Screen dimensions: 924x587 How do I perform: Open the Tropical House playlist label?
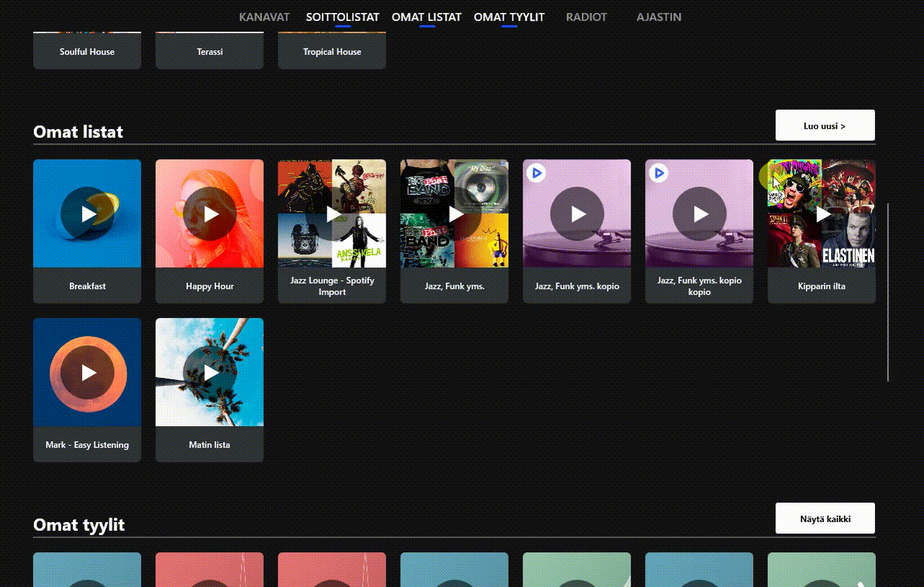pyautogui.click(x=332, y=52)
